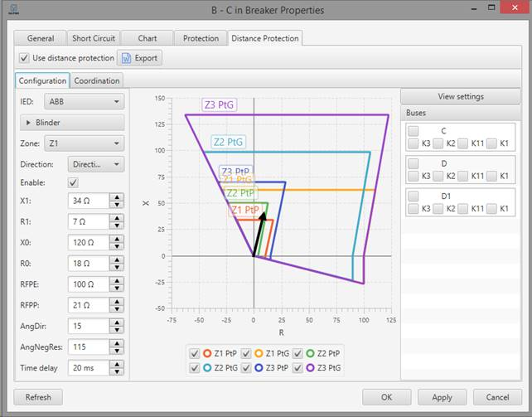Viewport: 532px width, 417px height.
Task: Switch to the Short Circuit tab
Action: 94,38
